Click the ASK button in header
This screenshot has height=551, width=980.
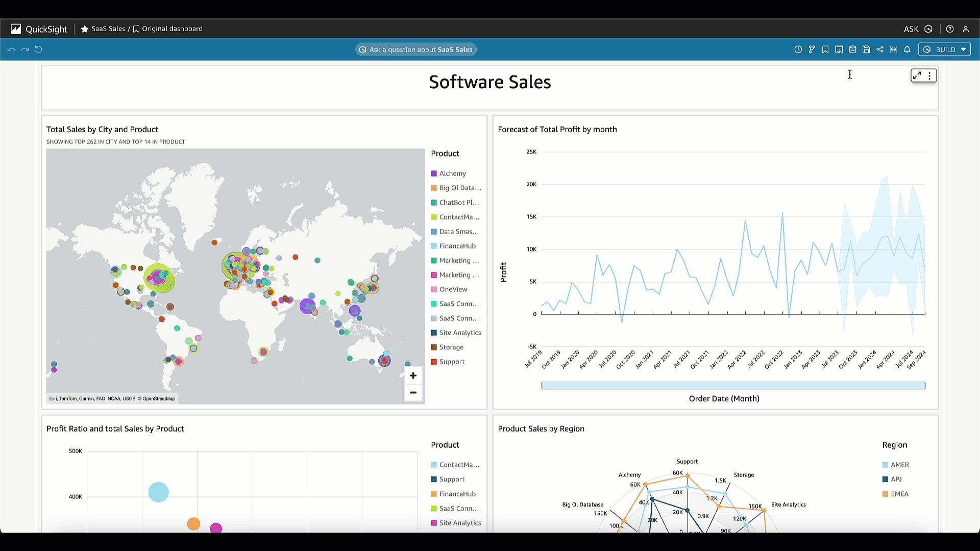point(911,29)
